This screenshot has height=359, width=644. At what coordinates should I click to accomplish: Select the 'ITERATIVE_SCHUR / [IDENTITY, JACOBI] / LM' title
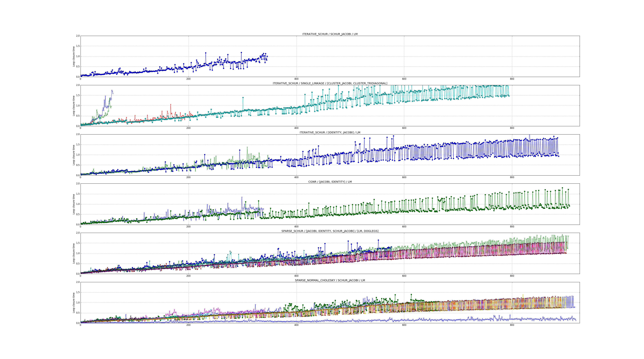coord(330,132)
